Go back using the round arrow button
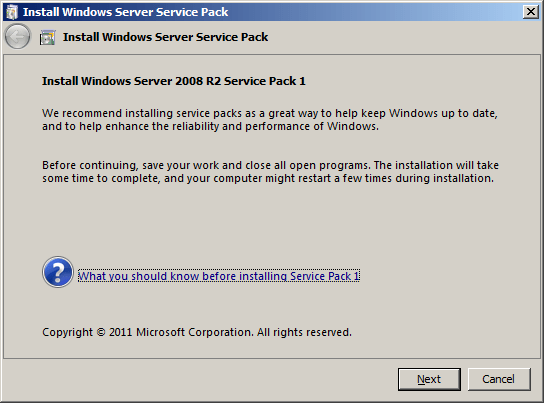The height and width of the screenshot is (403, 544). [x=17, y=36]
